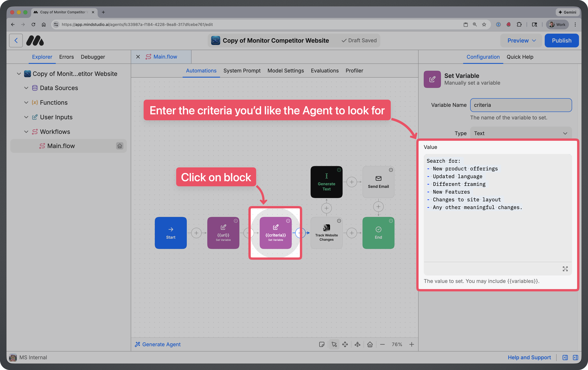Collapse the End block minus toggle
The image size is (588, 370).
391,221
